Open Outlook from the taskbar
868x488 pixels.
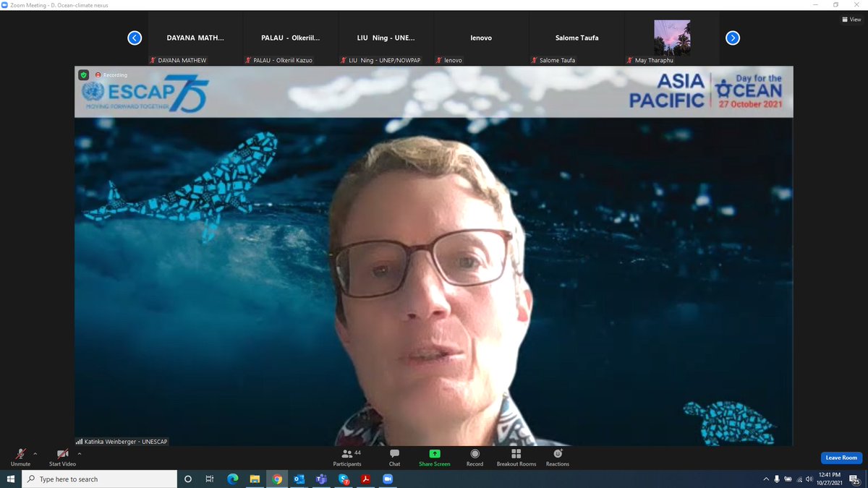pos(299,479)
